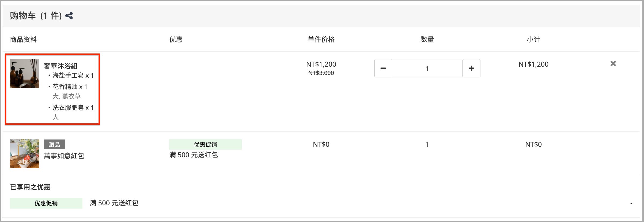Click the 已享用之优惠 section label
Image resolution: width=644 pixels, height=222 pixels.
tap(30, 187)
